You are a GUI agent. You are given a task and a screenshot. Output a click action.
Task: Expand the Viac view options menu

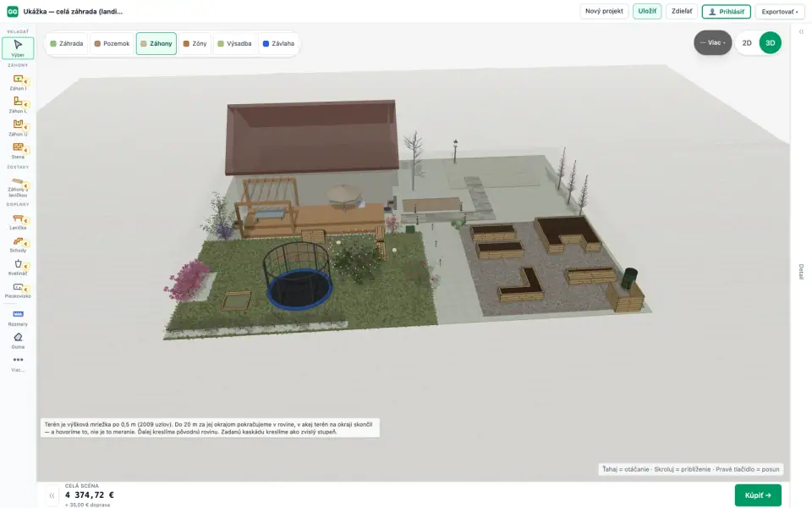[712, 42]
